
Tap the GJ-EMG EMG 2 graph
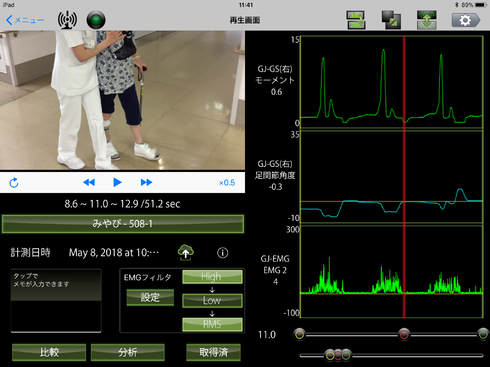pos(391,271)
